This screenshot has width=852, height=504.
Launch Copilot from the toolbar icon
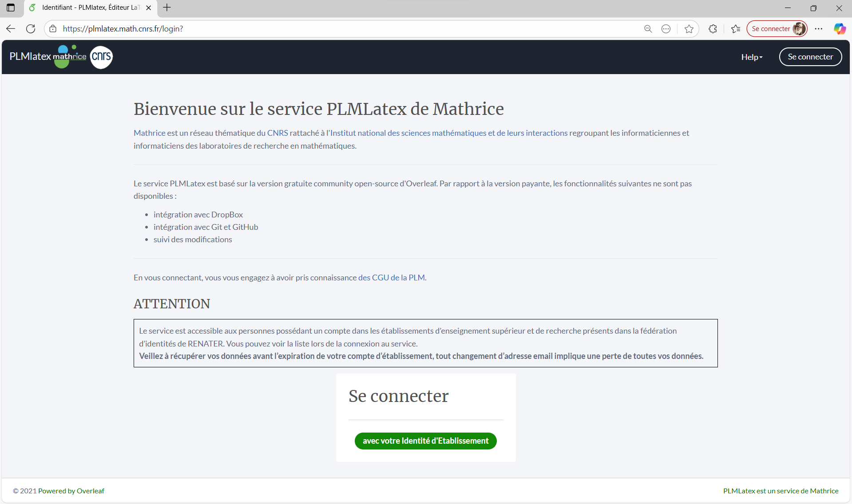coord(839,29)
